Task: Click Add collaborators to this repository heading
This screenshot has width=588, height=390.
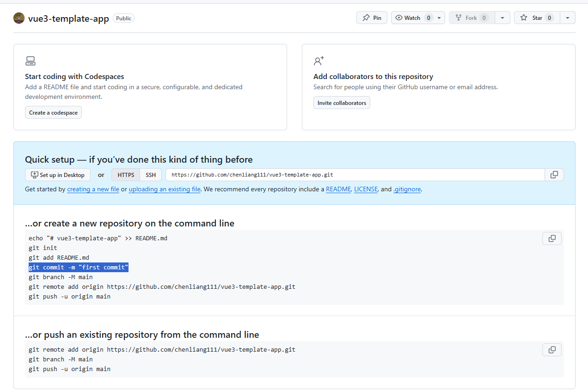Action: (x=373, y=76)
